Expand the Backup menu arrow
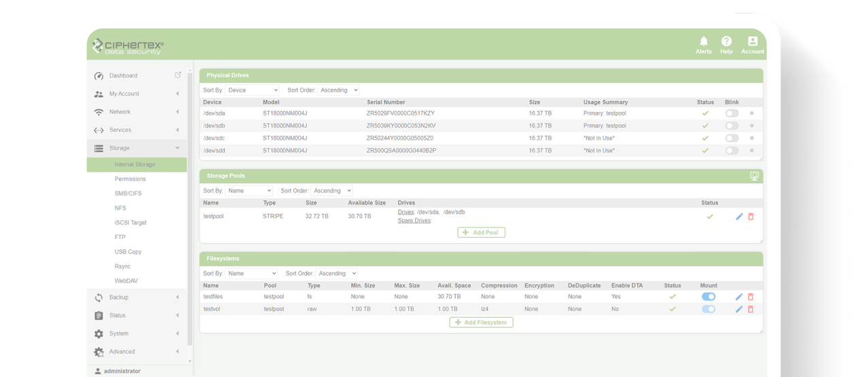 pyautogui.click(x=178, y=298)
